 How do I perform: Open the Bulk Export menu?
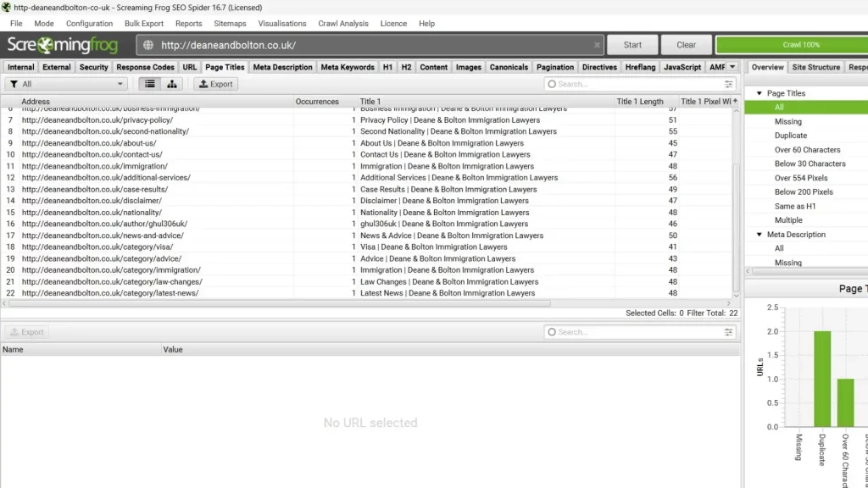pos(144,23)
